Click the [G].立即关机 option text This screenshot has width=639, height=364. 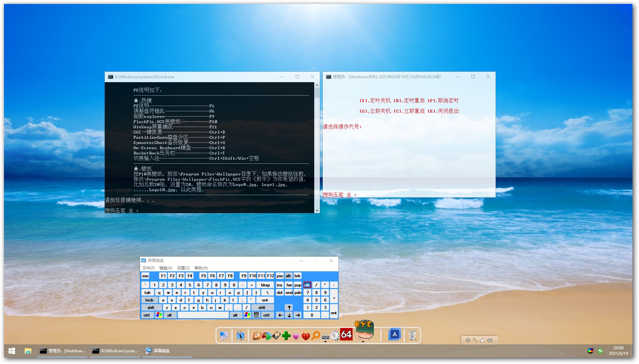(375, 111)
